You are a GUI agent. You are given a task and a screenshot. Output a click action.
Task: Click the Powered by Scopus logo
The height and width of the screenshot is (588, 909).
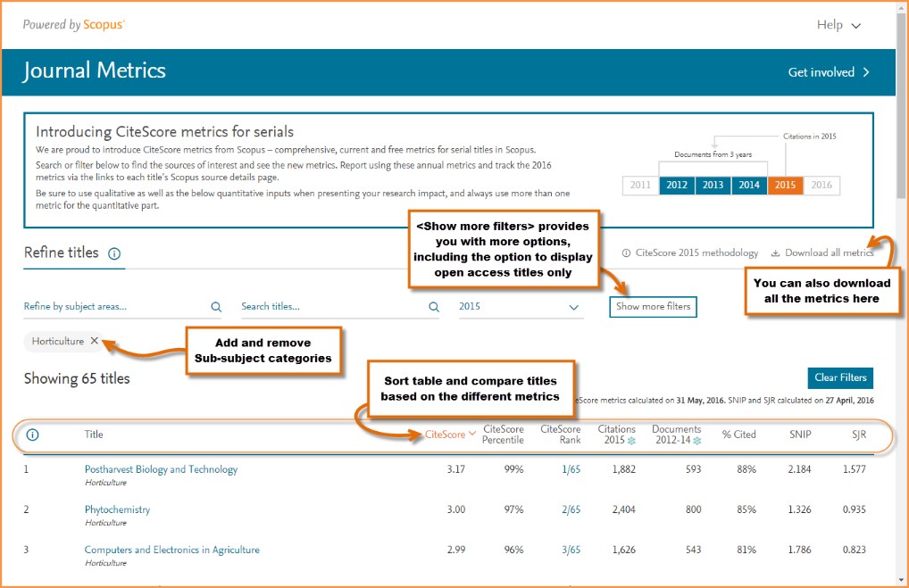click(x=73, y=25)
